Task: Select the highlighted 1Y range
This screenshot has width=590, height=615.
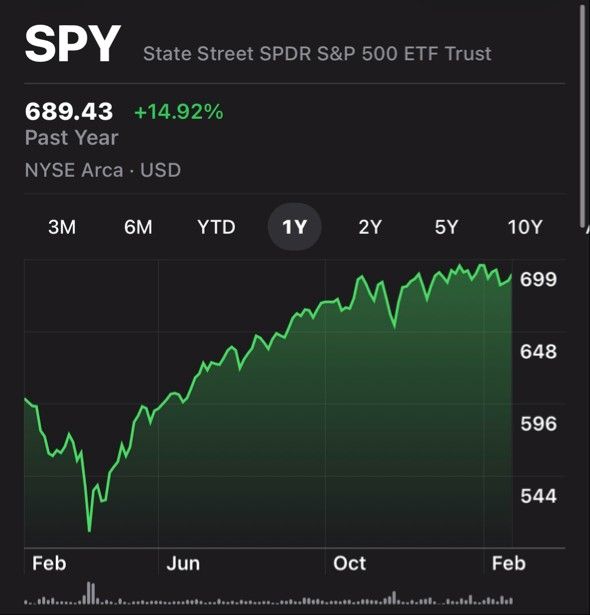Action: tap(295, 227)
